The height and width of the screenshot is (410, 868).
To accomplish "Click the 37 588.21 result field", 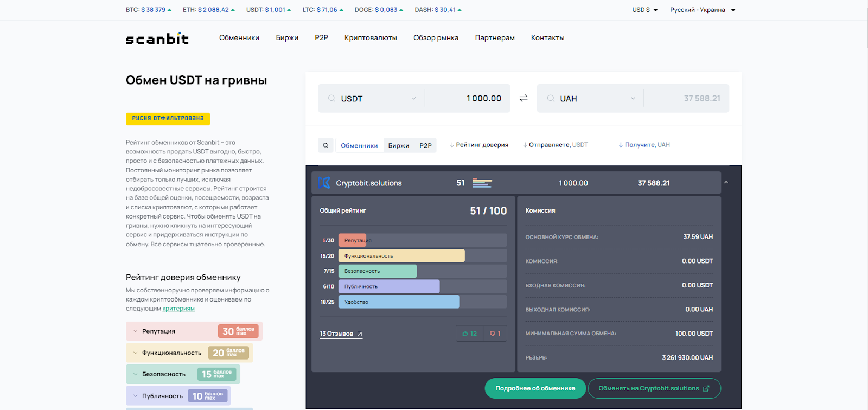I will [x=686, y=98].
